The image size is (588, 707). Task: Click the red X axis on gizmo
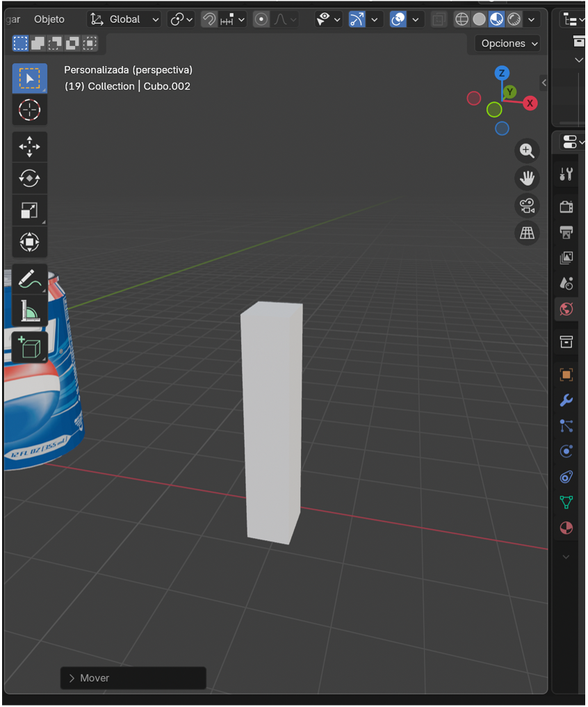point(530,103)
